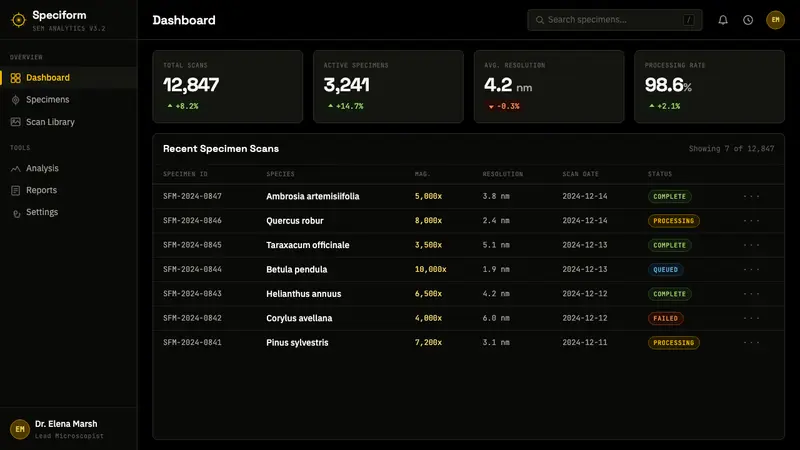Click scan date 2024-12-11
The image size is (800, 450).
[x=585, y=342]
